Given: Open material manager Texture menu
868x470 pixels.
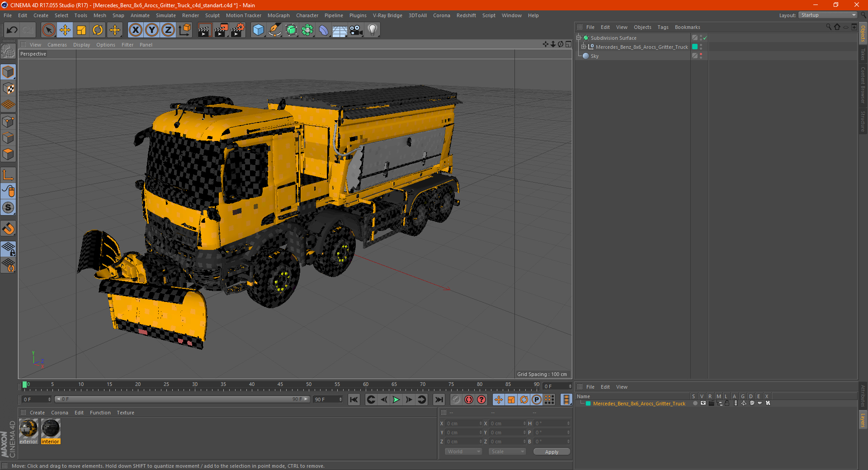Looking at the screenshot, I should [x=125, y=413].
